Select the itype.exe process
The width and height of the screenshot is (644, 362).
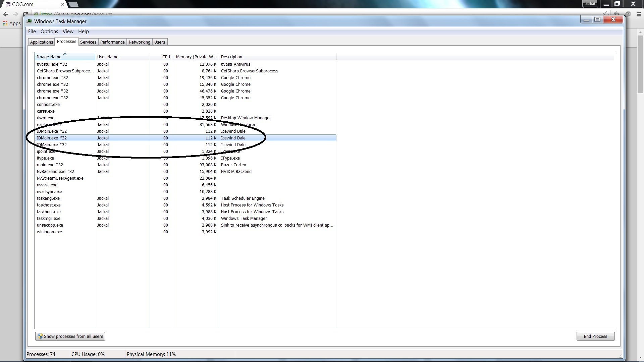[185, 158]
